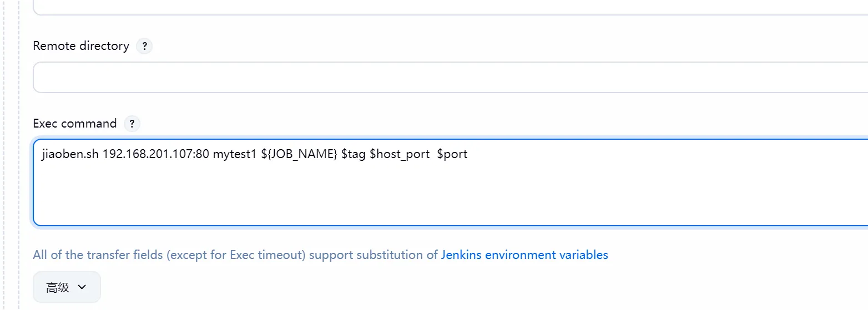
Task: Click the Remote directory help question mark
Action: pos(144,46)
